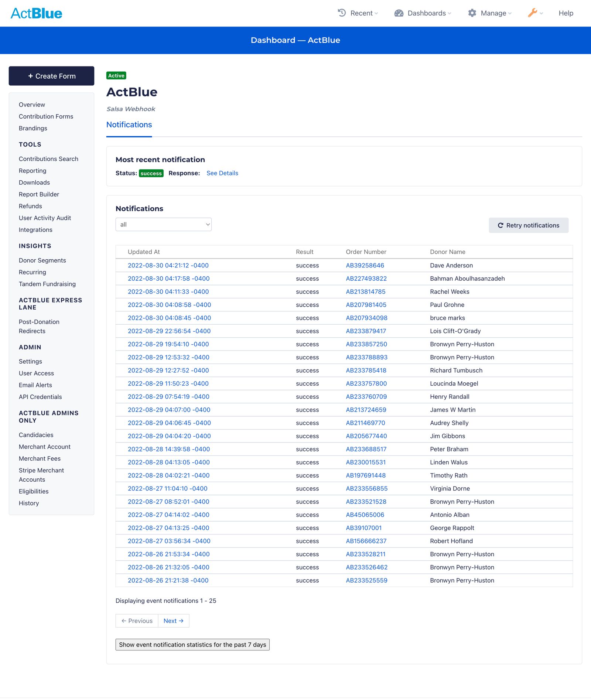Open order number AB156666237
Viewport: 591px width, 700px height.
[x=366, y=541]
